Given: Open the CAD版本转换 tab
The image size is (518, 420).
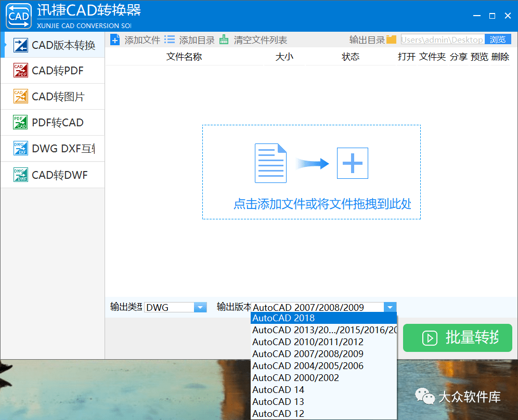Looking at the screenshot, I should 53,45.
